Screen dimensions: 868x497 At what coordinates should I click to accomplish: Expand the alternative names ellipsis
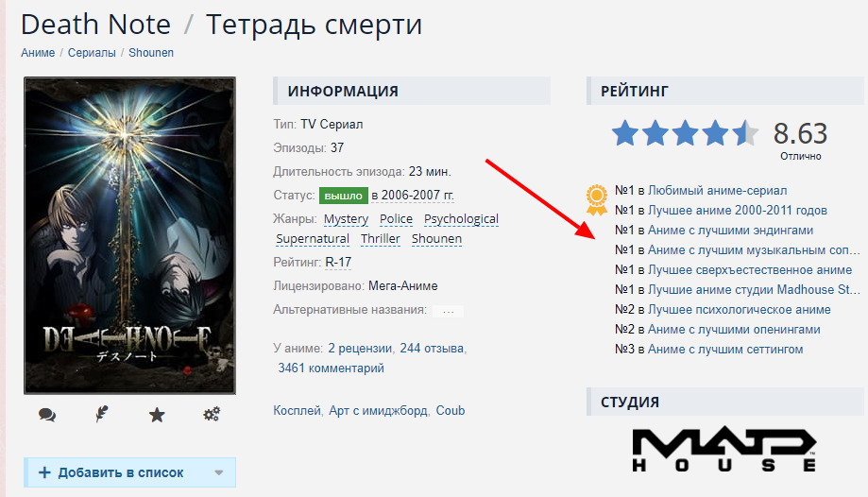449,311
